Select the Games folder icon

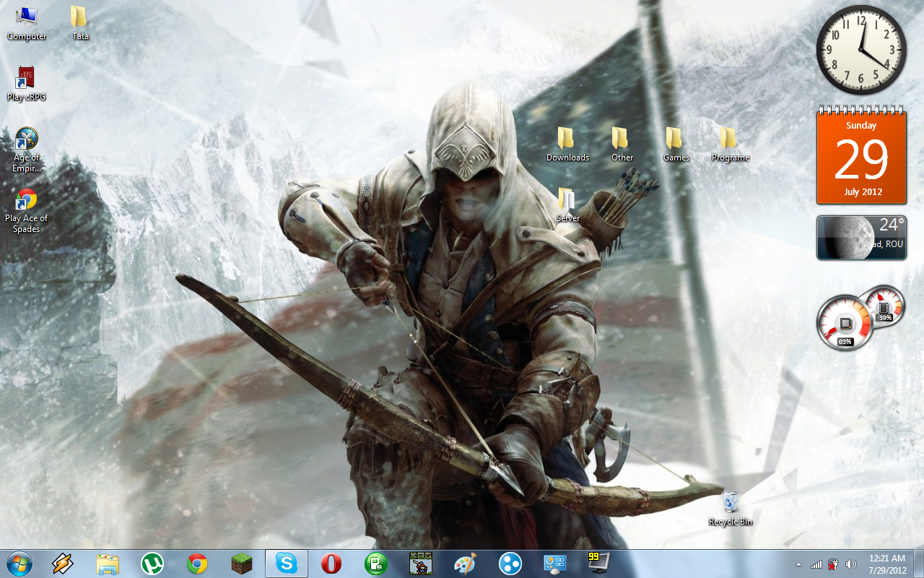[x=676, y=144]
